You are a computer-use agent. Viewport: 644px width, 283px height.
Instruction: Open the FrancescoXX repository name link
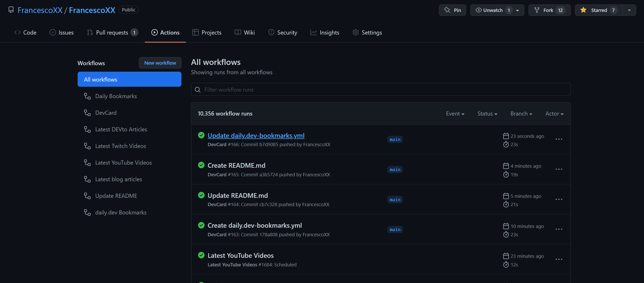point(92,10)
